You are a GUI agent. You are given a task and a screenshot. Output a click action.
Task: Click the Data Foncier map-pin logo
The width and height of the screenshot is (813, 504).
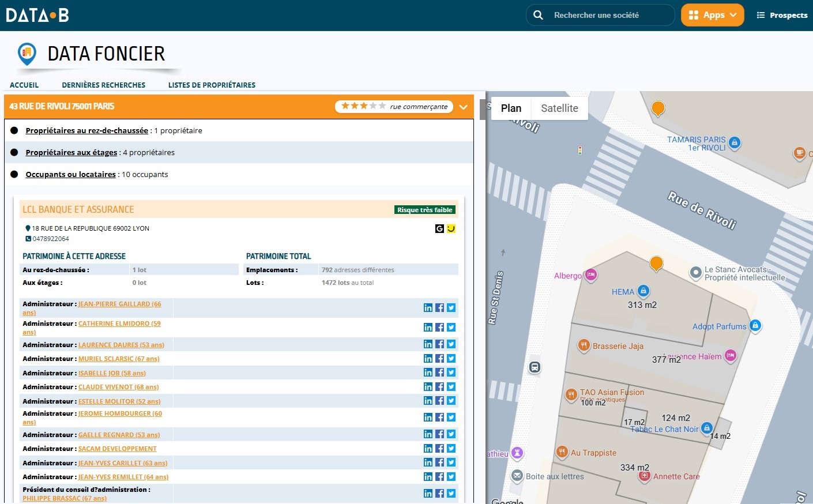[27, 54]
